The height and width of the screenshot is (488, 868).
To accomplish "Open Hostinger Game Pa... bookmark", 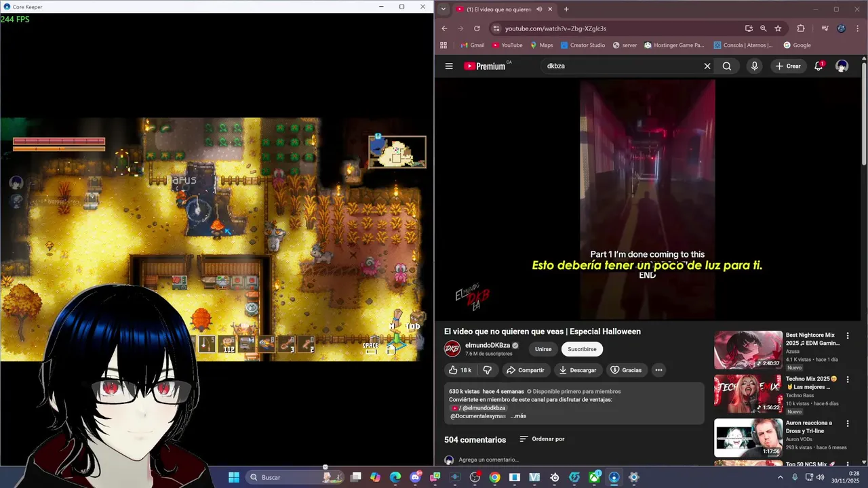I will pyautogui.click(x=675, y=45).
